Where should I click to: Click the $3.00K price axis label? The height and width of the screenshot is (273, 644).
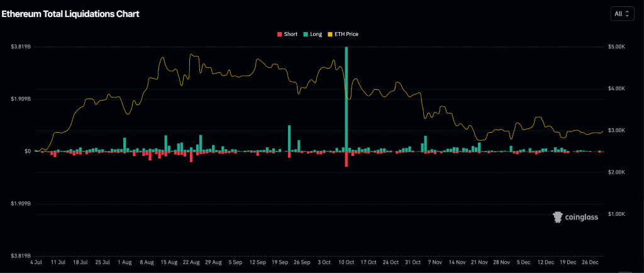(x=616, y=130)
